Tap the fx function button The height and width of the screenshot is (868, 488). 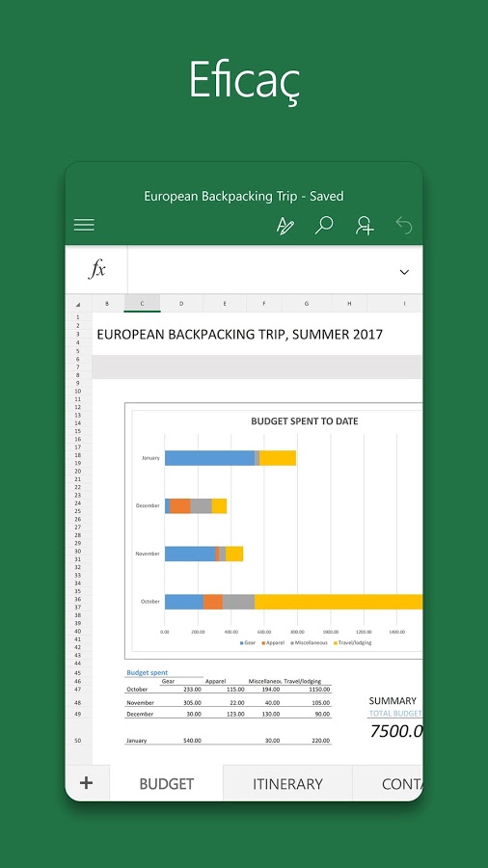[x=96, y=270]
